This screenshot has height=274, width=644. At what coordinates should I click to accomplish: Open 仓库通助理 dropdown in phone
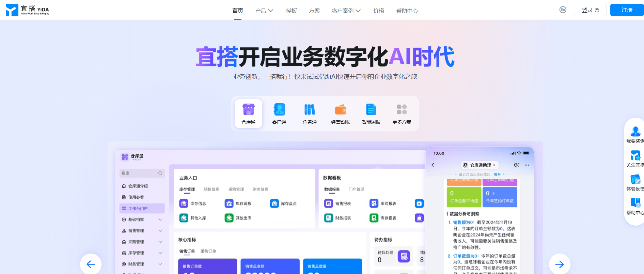pos(480,165)
